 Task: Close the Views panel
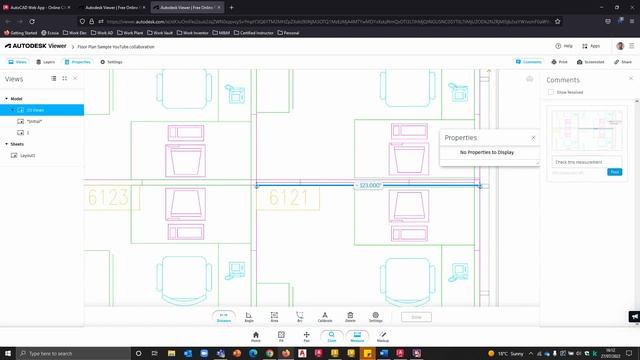(75, 78)
